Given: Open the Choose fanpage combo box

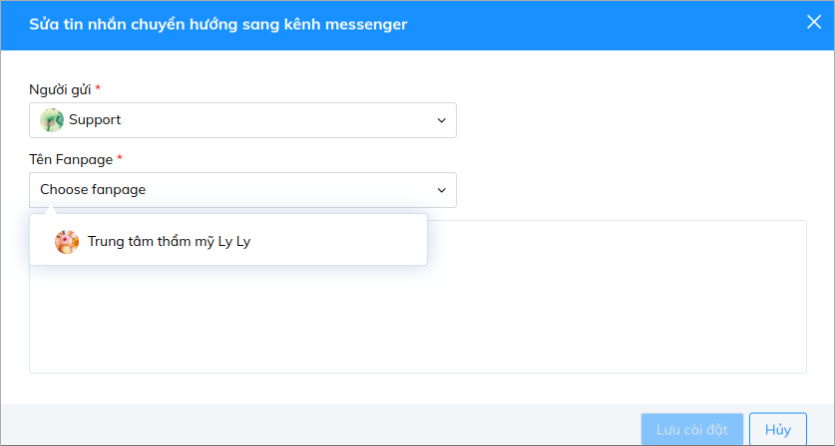Looking at the screenshot, I should tap(243, 190).
